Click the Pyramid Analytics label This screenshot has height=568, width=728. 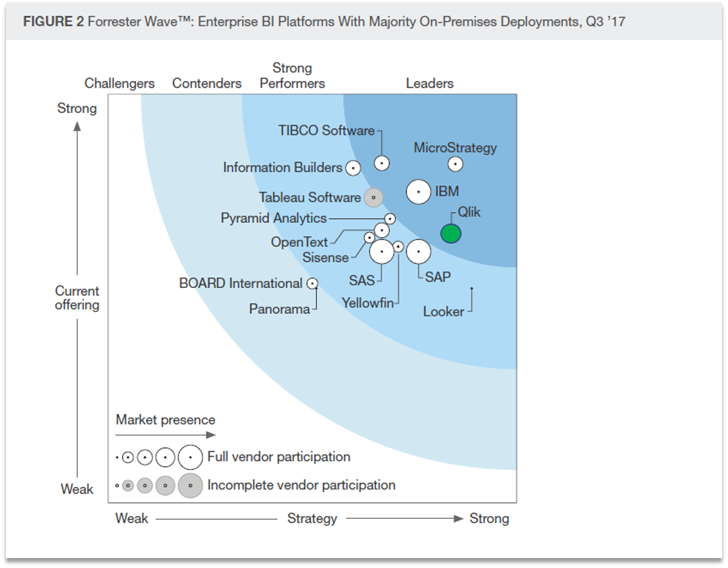click(273, 218)
